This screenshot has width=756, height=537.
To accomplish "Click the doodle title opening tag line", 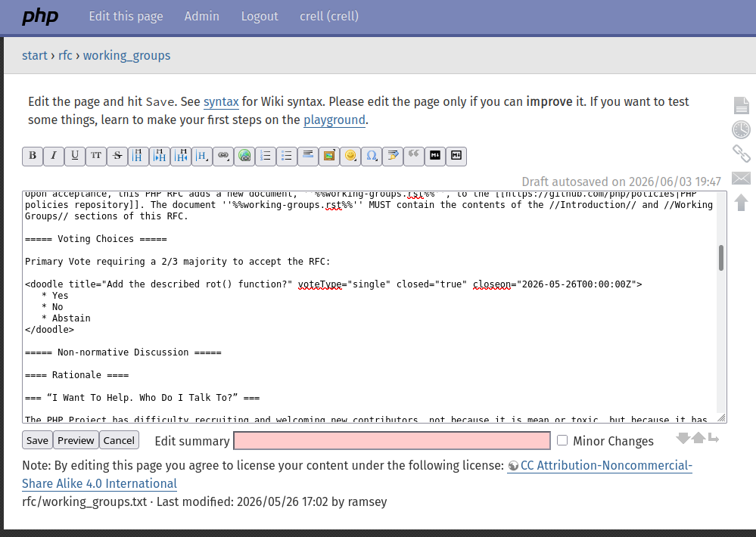I will pyautogui.click(x=334, y=284).
